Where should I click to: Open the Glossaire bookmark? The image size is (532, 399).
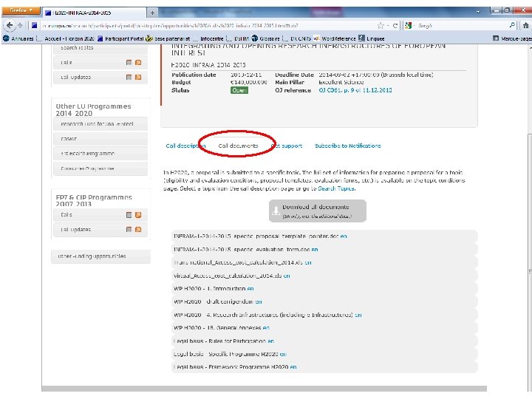click(266, 38)
